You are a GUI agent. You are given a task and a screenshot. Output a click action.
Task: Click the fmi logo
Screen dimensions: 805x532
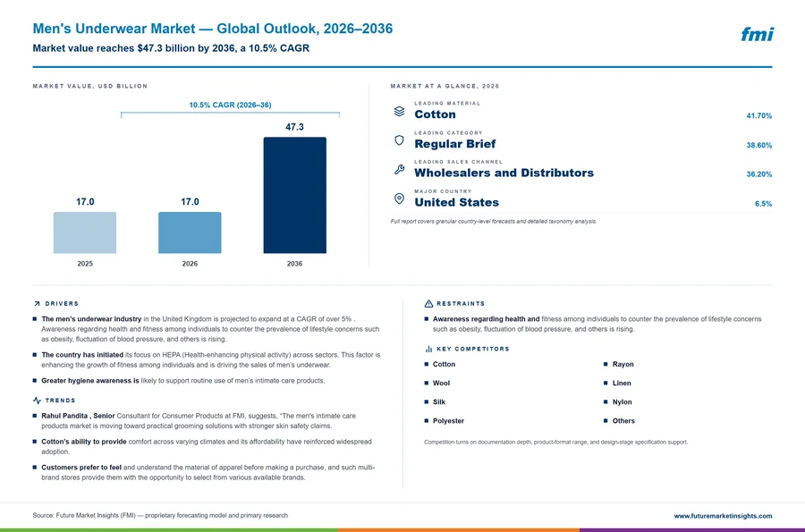pyautogui.click(x=757, y=34)
